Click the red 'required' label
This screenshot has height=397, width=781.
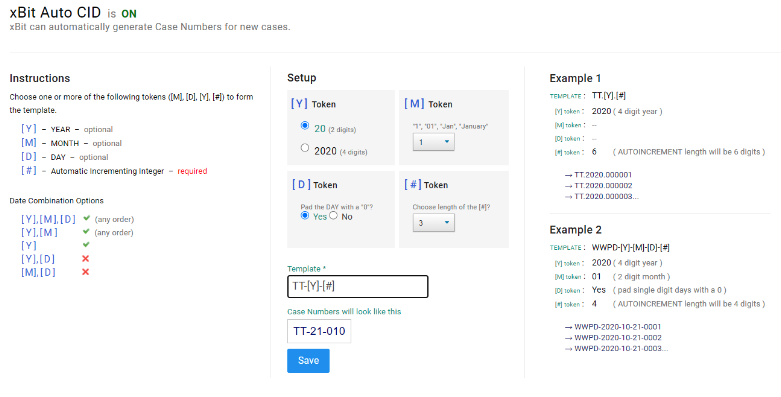click(x=192, y=171)
